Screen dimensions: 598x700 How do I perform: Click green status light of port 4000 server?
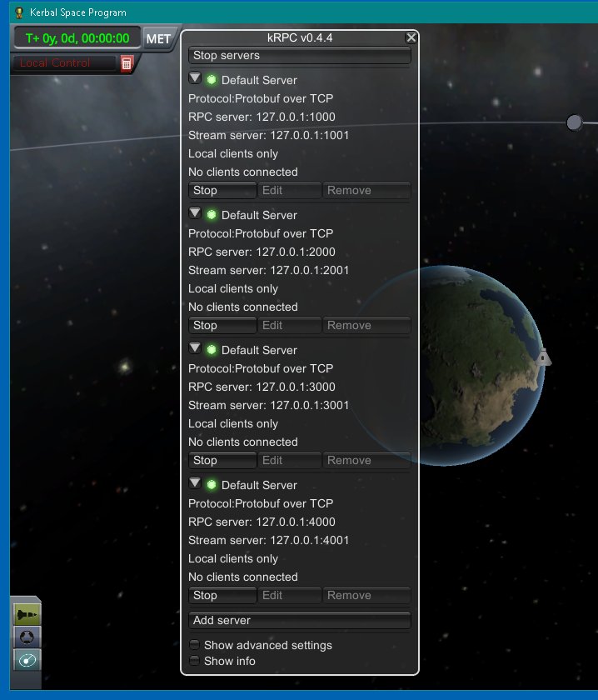tap(212, 485)
